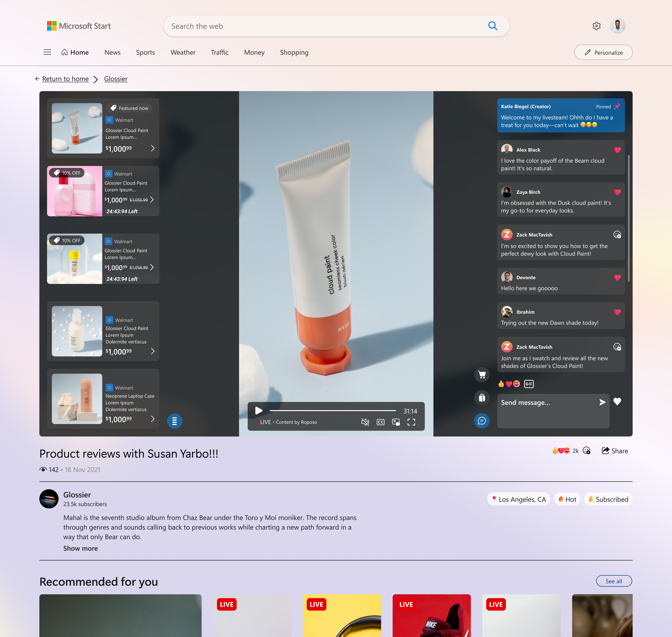Open the News tab
Screen dimensions: 672x637
click(x=112, y=52)
